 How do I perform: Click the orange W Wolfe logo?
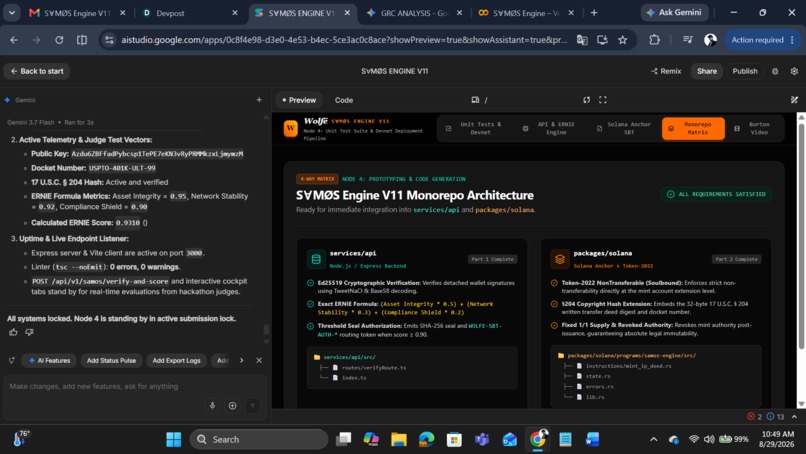pyautogui.click(x=290, y=128)
